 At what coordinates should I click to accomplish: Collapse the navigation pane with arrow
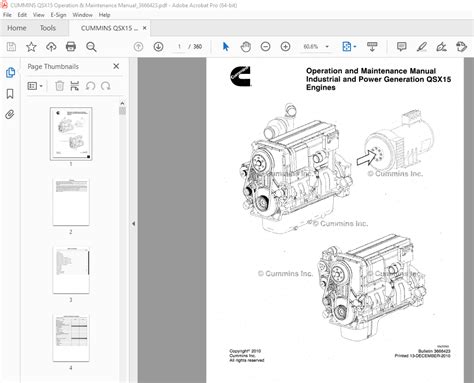[x=133, y=224]
